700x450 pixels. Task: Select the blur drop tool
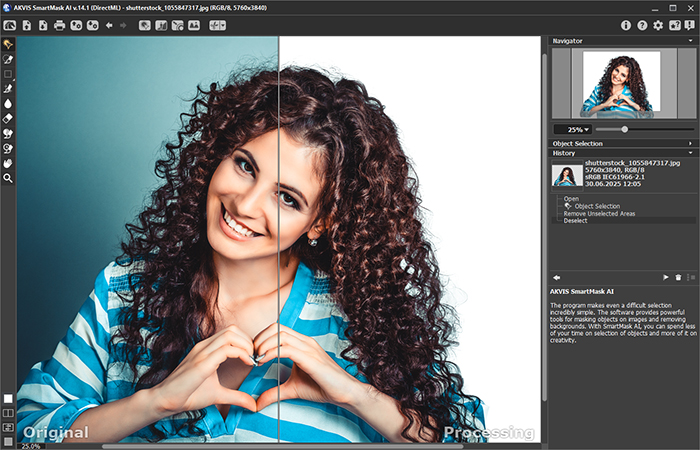click(x=8, y=102)
